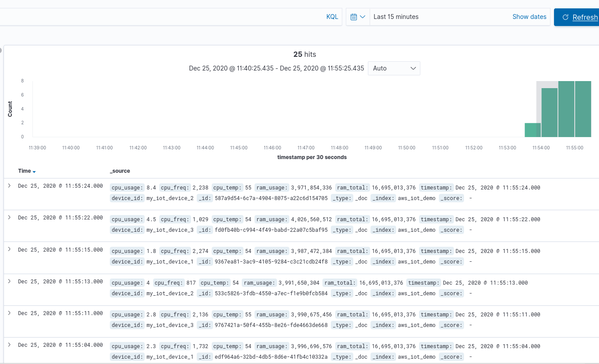
Task: Click the cpu_usage field badge on first document
Action: [127, 187]
